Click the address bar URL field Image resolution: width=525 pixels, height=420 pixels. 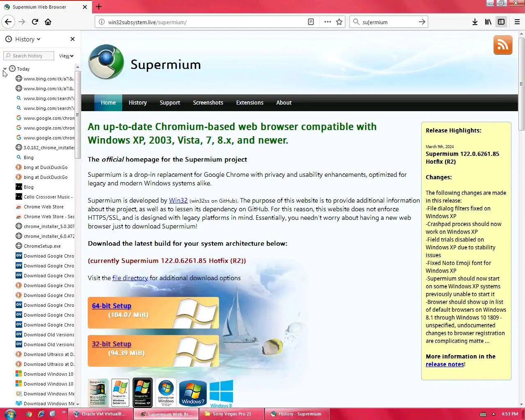[x=205, y=22]
